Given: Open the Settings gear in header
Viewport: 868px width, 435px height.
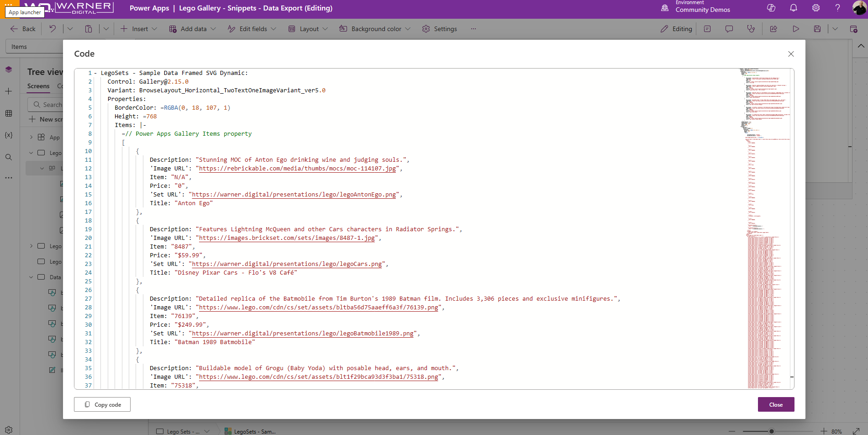Looking at the screenshot, I should click(x=816, y=8).
